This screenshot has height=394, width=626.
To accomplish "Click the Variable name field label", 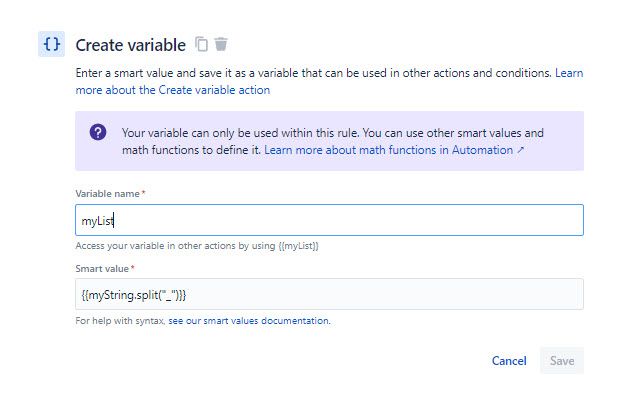I will pyautogui.click(x=107, y=194).
